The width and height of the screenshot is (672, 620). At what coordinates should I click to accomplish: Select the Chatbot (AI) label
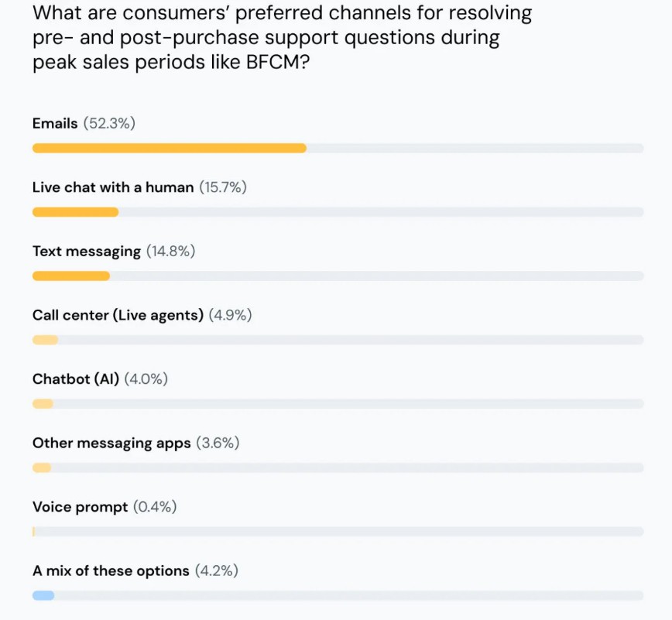pos(76,379)
